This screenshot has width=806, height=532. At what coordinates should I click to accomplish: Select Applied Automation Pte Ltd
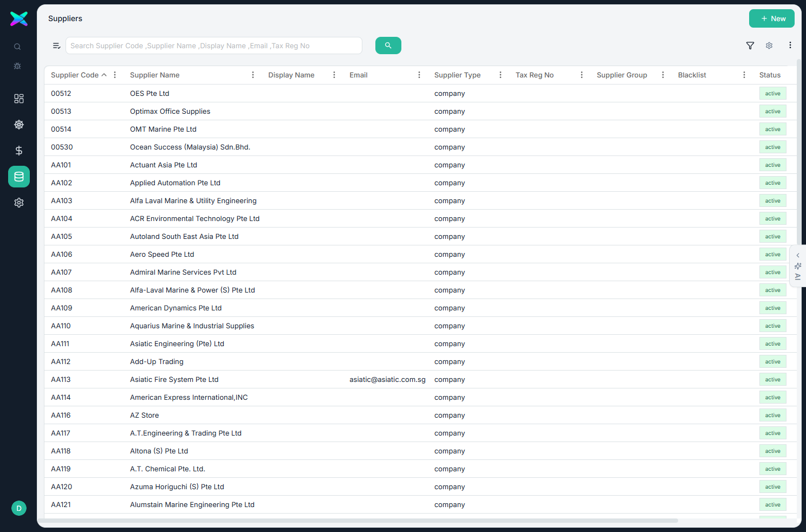(175, 183)
